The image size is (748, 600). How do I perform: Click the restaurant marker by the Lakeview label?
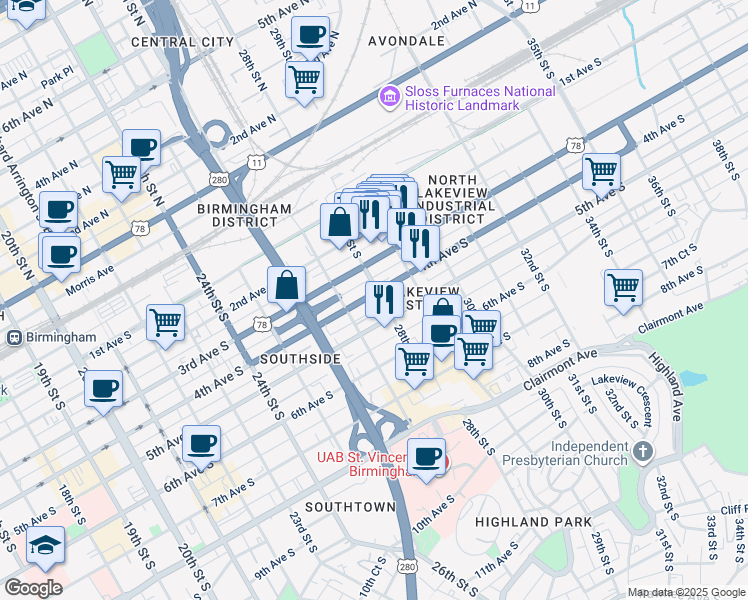click(x=384, y=301)
